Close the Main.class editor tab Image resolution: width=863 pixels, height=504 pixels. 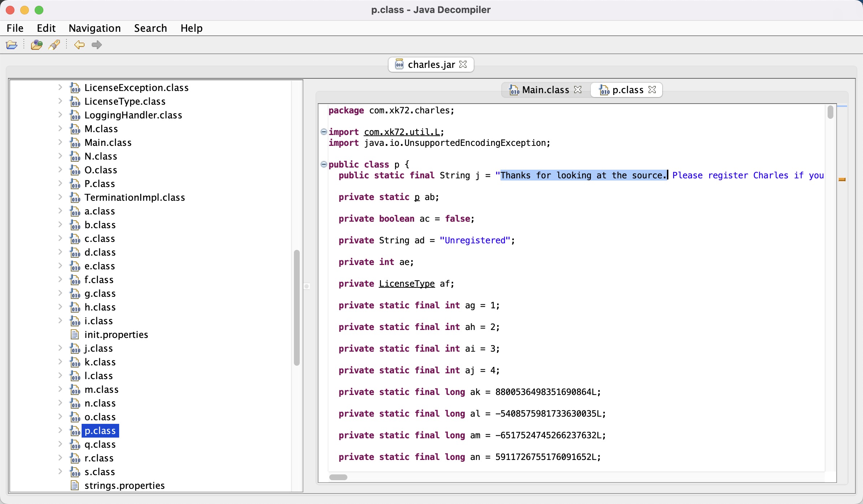tap(578, 90)
